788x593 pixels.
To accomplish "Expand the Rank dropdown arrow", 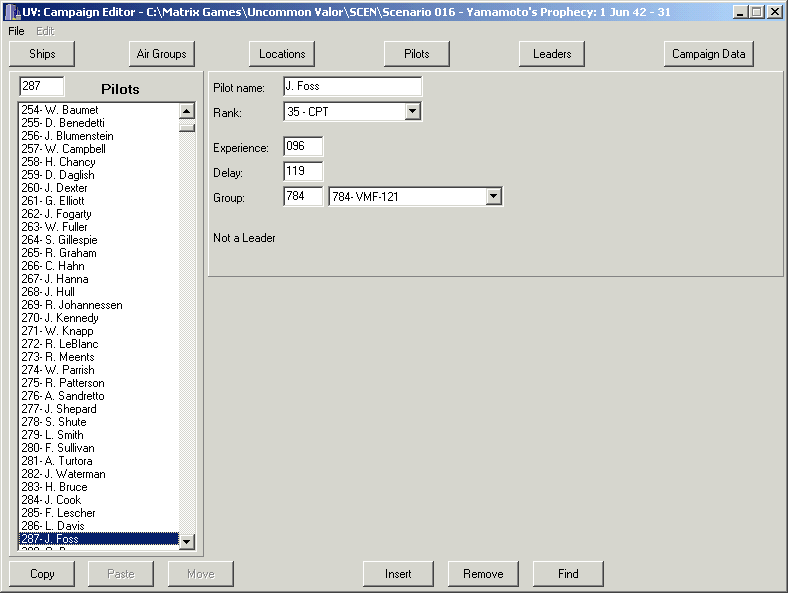I will click(413, 112).
